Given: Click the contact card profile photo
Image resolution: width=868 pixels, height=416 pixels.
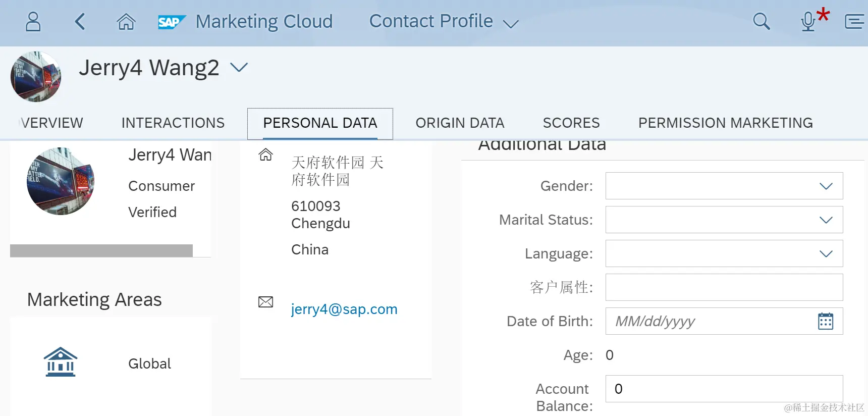Looking at the screenshot, I should point(61,181).
